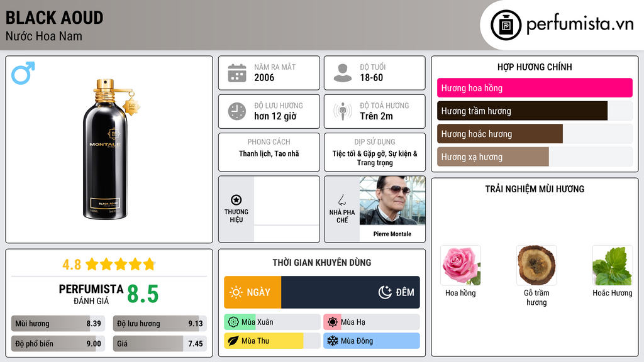Click the 4.8 star rating number
Image resolution: width=644 pixels, height=362 pixels.
click(x=72, y=265)
